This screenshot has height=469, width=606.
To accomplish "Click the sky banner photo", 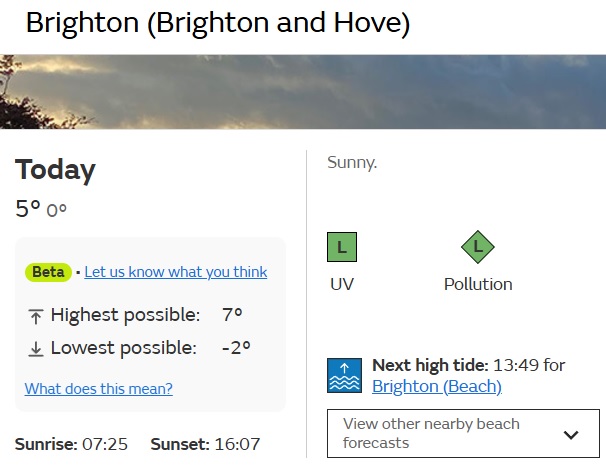I will pos(303,92).
